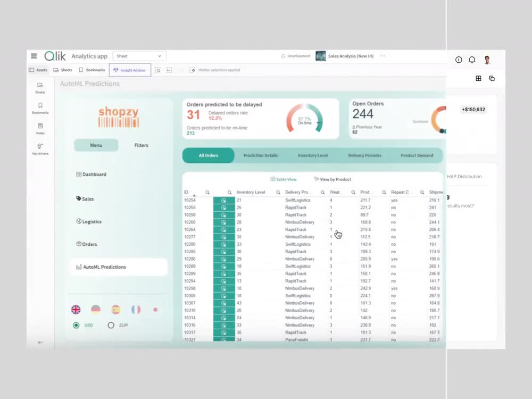The width and height of the screenshot is (532, 399).
Task: Activate the smart search selection icon
Action: coord(158,70)
